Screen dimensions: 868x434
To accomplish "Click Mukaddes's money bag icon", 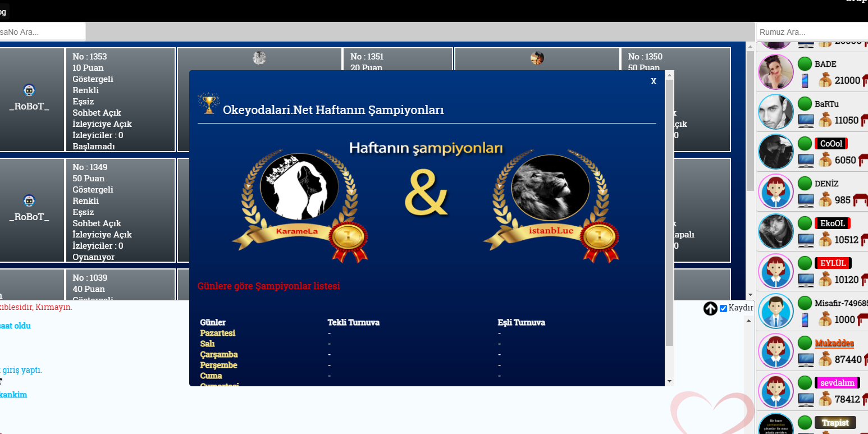I will pyautogui.click(x=825, y=359).
